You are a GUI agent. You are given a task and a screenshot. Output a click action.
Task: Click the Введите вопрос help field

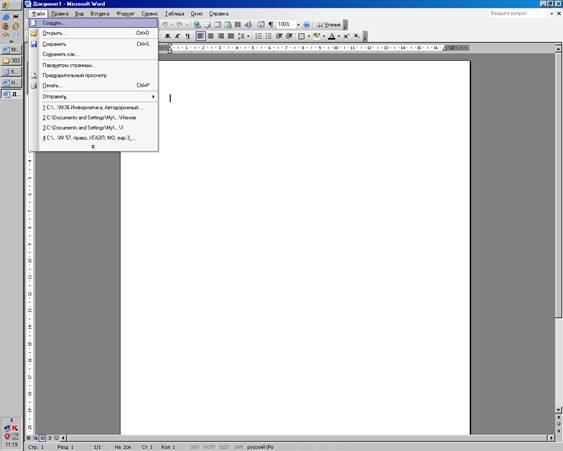(x=519, y=13)
